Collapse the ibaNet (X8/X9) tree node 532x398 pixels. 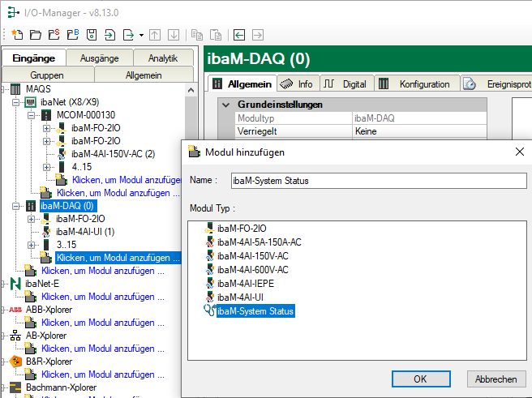(17, 103)
